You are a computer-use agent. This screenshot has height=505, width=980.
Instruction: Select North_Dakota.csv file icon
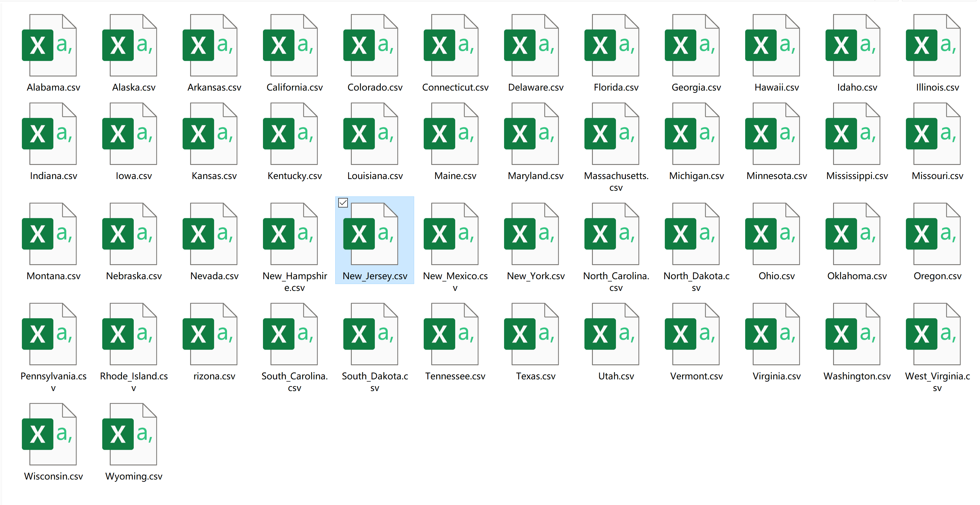pos(692,234)
